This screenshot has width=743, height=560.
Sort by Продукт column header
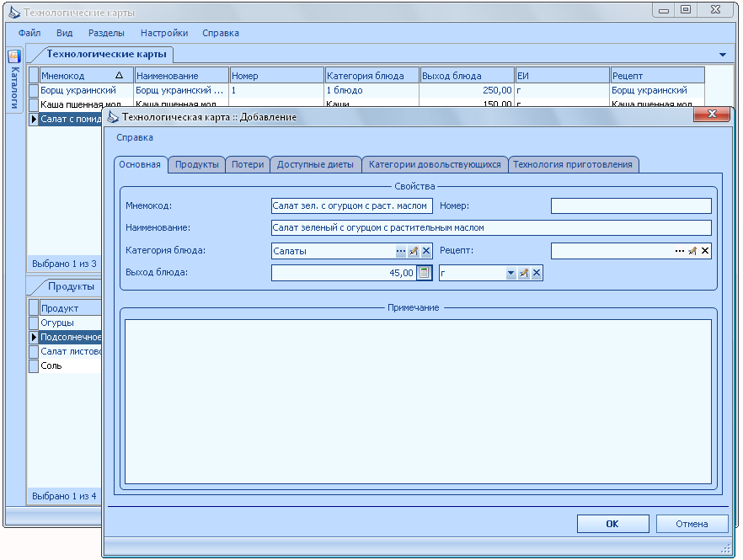point(70,308)
